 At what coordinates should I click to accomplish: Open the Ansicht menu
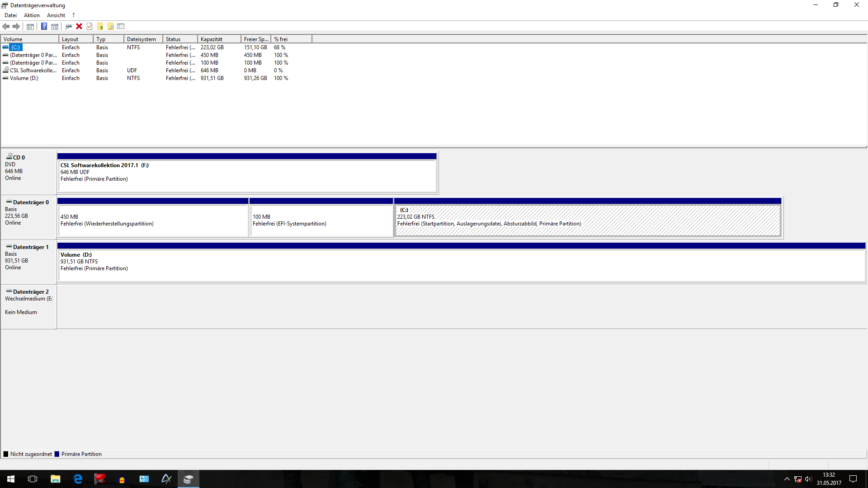pos(56,15)
